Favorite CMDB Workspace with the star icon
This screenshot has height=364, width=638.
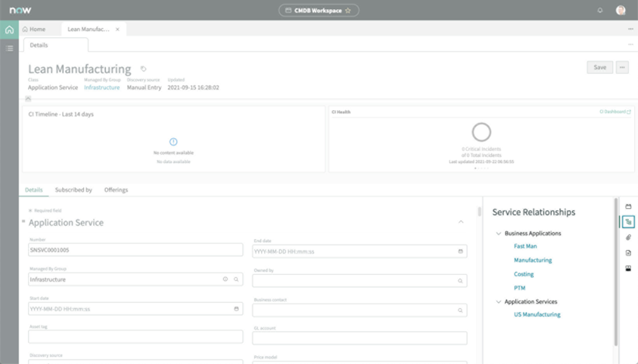point(348,10)
